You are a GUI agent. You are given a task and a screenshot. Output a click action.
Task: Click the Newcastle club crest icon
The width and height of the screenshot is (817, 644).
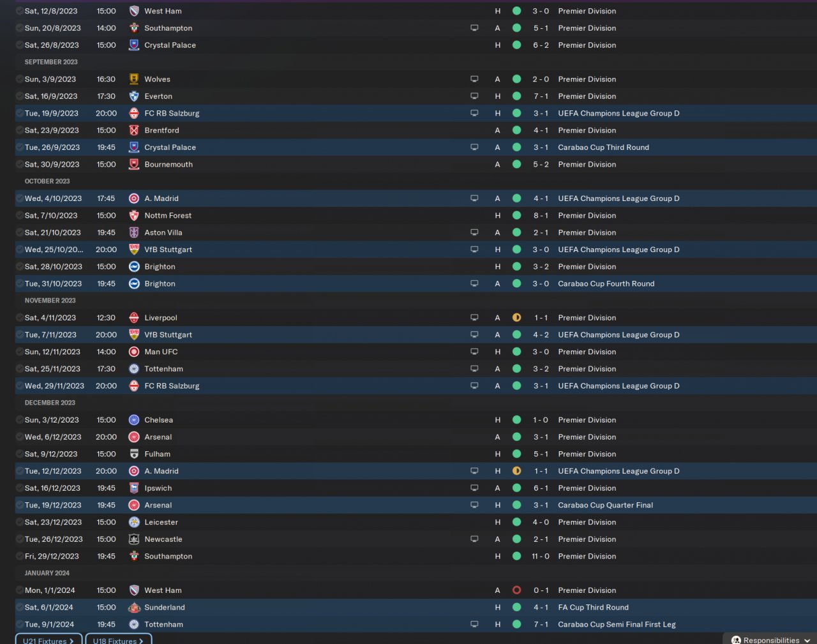pos(134,539)
